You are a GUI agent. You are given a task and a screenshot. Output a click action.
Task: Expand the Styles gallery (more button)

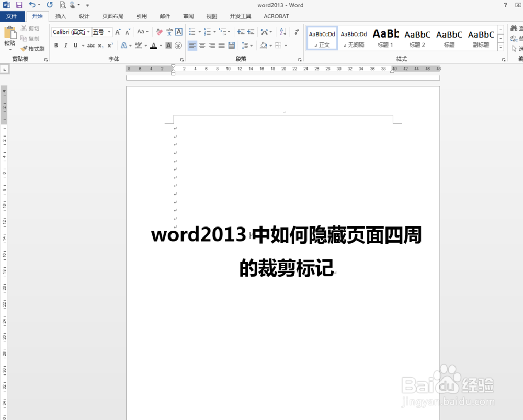coord(501,48)
